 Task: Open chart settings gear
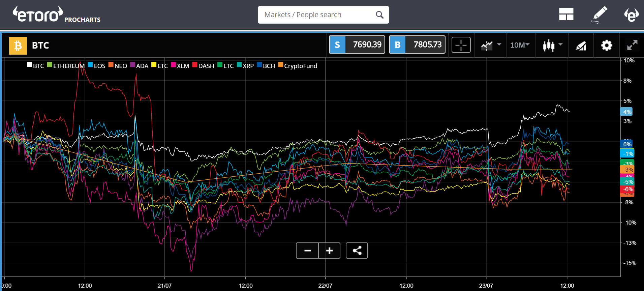[x=607, y=45]
